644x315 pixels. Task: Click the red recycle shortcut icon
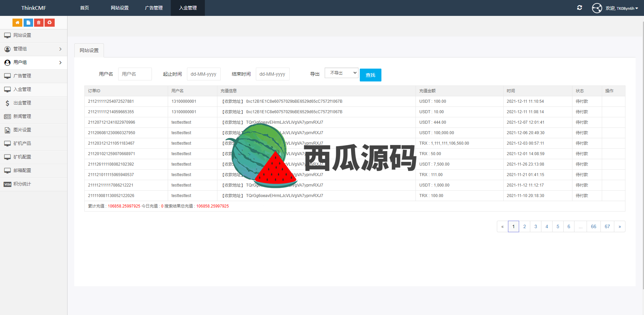pos(50,23)
